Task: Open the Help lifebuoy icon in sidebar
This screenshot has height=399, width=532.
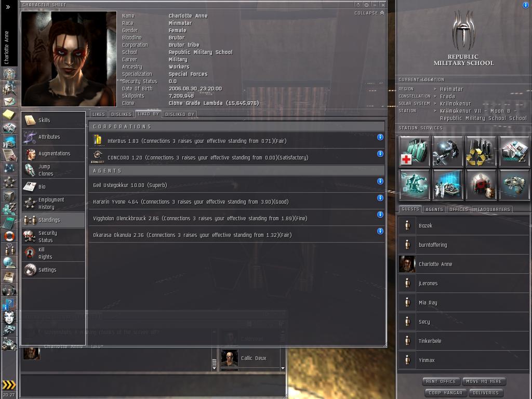Action: coord(9,236)
